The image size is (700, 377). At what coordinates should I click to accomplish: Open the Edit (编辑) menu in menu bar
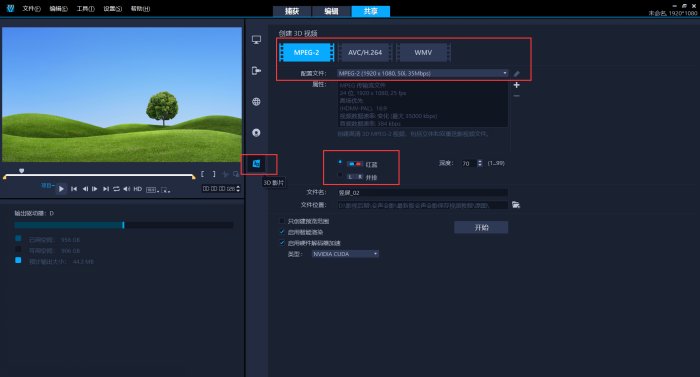point(58,8)
